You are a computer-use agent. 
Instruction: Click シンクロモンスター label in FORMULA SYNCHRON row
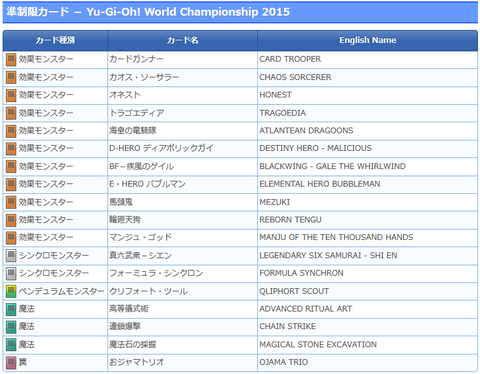point(54,273)
